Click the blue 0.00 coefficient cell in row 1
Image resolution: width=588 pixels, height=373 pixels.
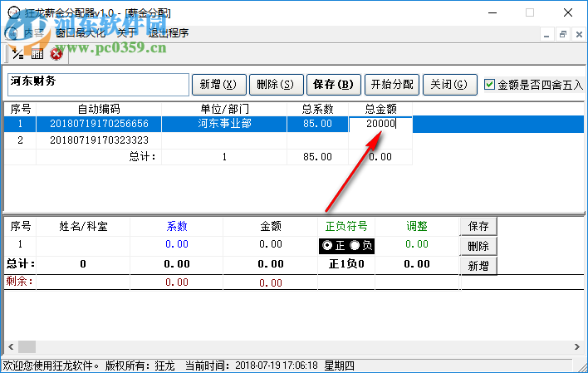click(177, 244)
